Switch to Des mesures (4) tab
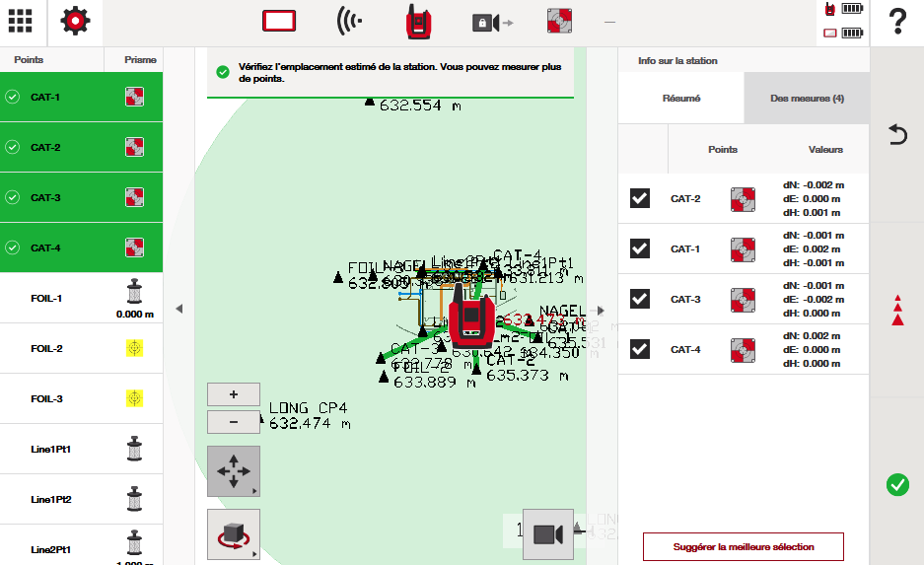The width and height of the screenshot is (924, 565). point(807,99)
